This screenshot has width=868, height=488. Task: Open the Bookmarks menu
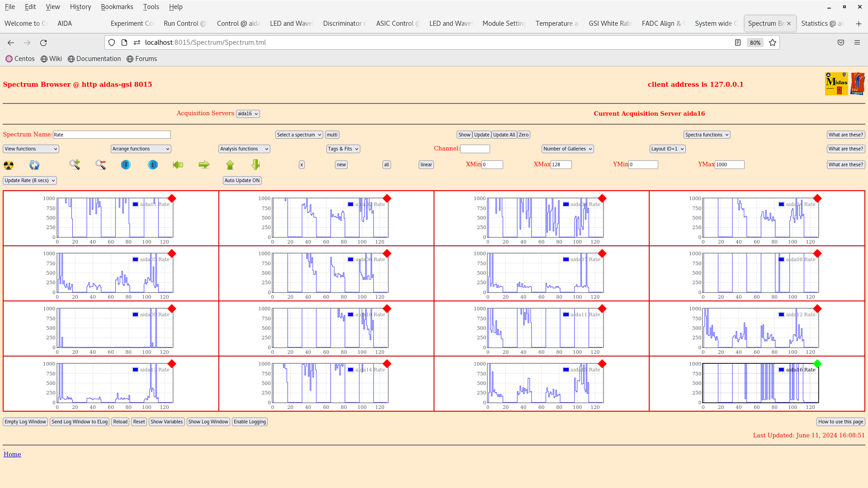[117, 7]
